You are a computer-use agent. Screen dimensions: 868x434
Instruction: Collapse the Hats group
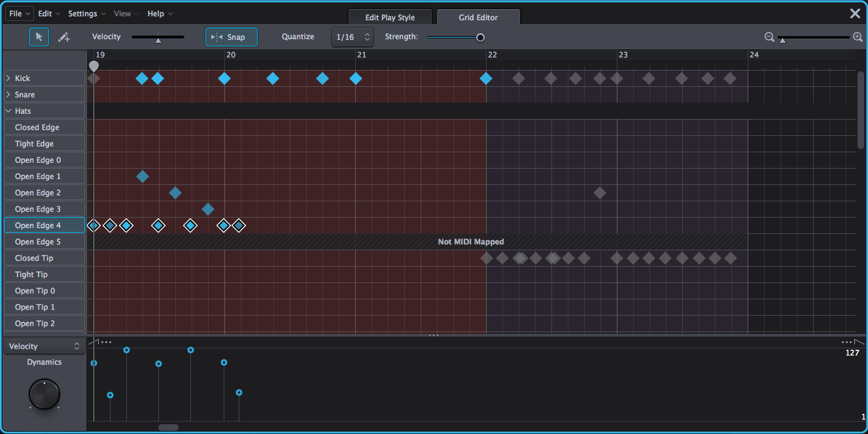7,110
